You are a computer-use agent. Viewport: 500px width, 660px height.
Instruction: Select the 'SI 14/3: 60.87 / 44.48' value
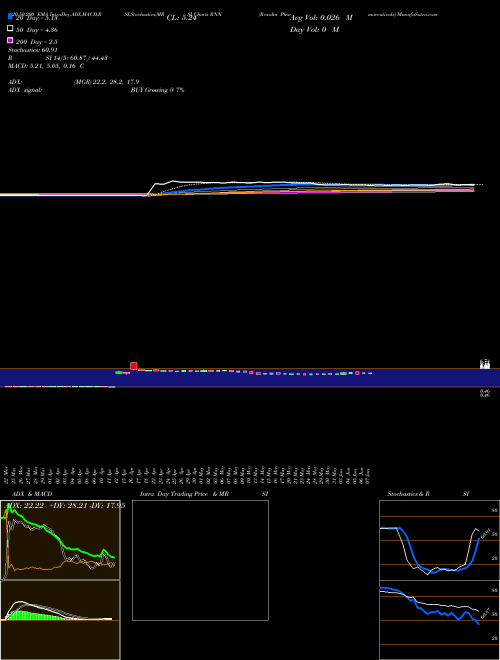tap(76, 58)
